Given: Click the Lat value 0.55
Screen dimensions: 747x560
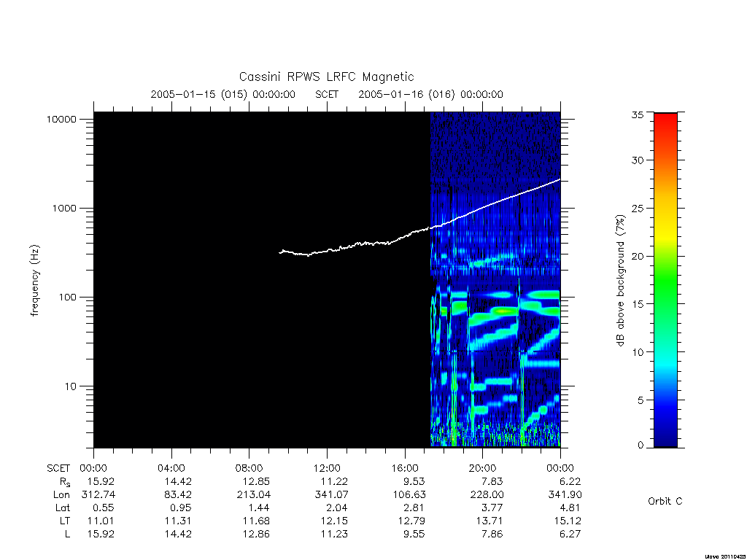Looking at the screenshot, I should click(104, 507).
